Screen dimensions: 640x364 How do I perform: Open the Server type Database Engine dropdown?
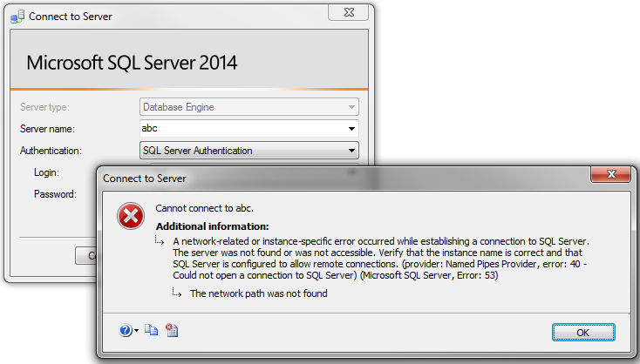point(249,107)
